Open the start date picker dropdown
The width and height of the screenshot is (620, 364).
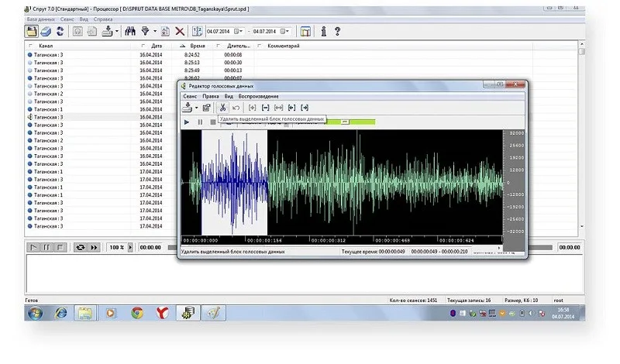coord(240,32)
